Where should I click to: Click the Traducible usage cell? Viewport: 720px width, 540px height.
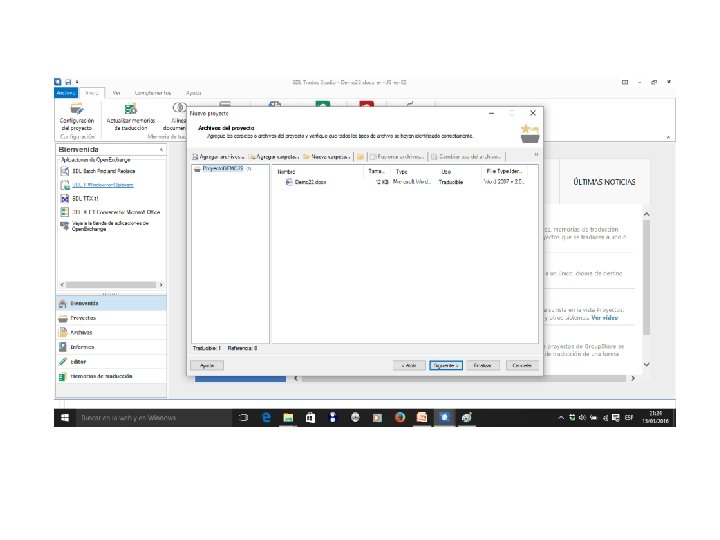coord(450,182)
